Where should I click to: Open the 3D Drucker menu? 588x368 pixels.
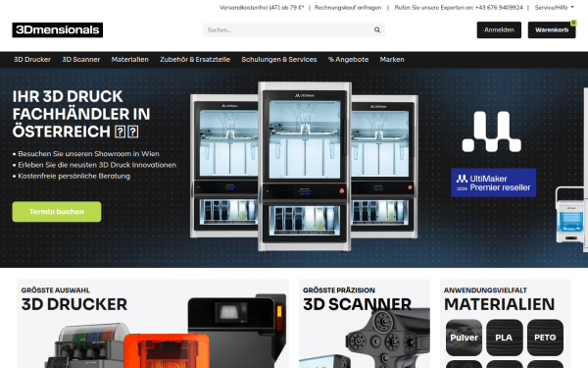coord(32,59)
